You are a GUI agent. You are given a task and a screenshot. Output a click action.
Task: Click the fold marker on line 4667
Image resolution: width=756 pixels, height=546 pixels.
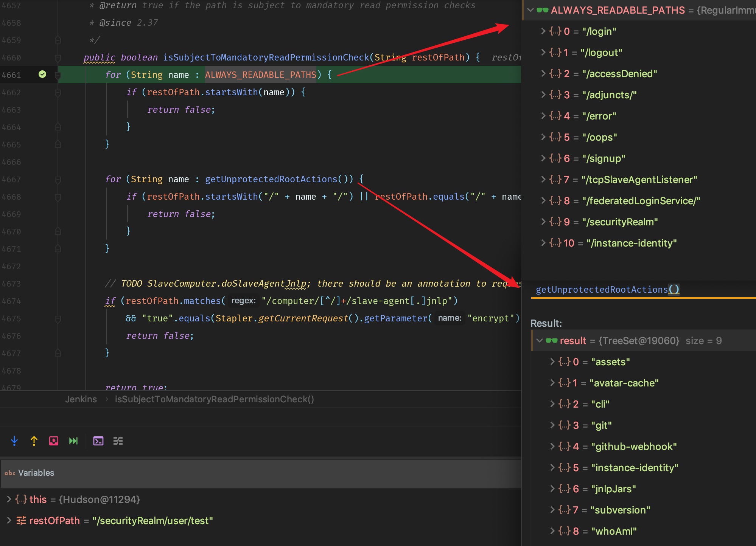tap(58, 179)
